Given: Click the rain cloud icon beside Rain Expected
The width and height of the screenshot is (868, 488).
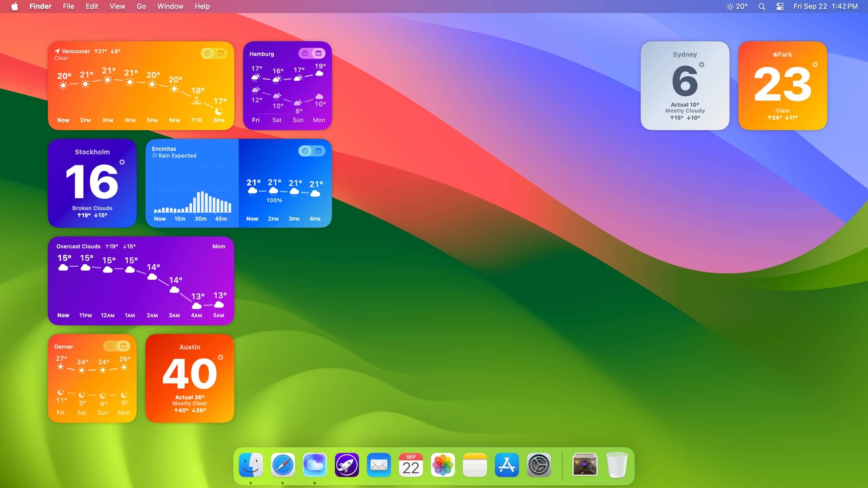Looking at the screenshot, I should click(155, 155).
